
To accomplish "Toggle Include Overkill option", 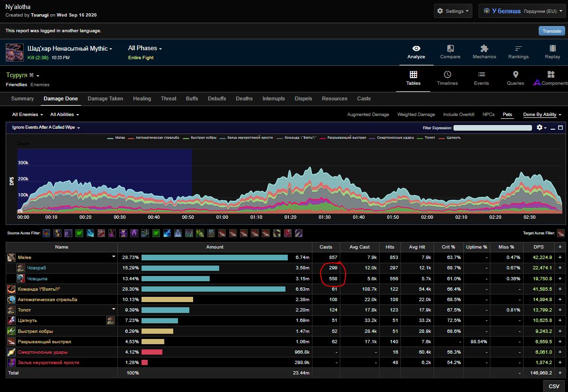I will (458, 115).
